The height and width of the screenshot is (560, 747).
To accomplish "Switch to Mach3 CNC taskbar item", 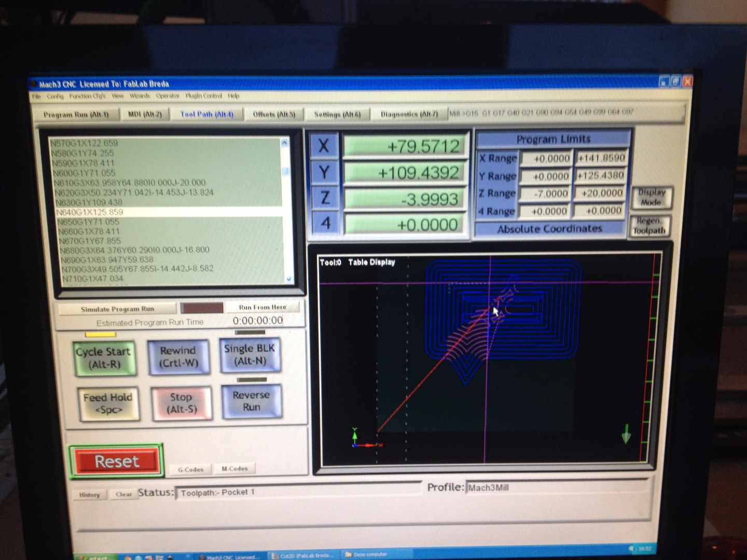I will (x=232, y=557).
